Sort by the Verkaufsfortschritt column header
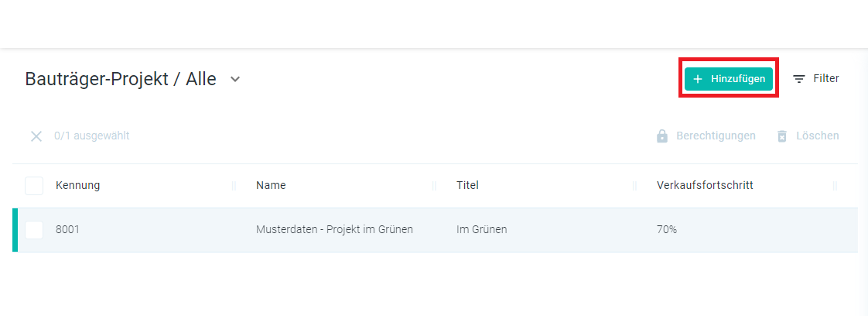868x316 pixels. tap(705, 185)
